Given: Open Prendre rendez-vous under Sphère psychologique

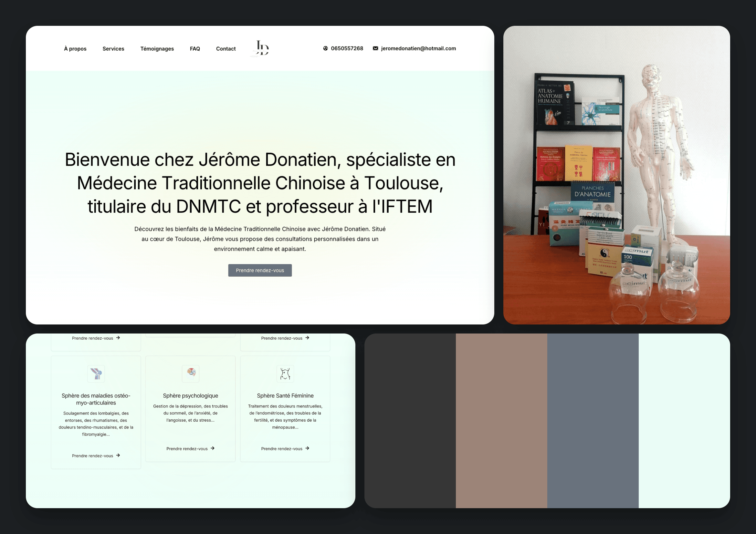Looking at the screenshot, I should click(191, 448).
